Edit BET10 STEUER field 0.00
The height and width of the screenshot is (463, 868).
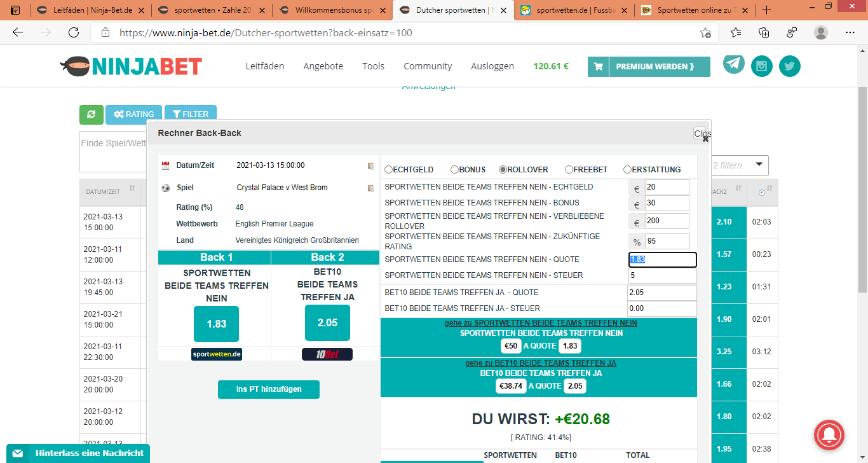(661, 308)
